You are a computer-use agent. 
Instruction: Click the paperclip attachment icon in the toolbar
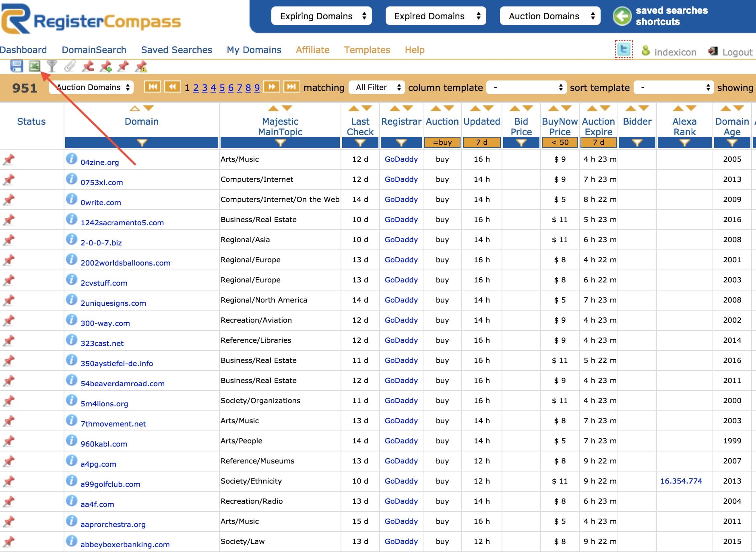click(x=70, y=66)
